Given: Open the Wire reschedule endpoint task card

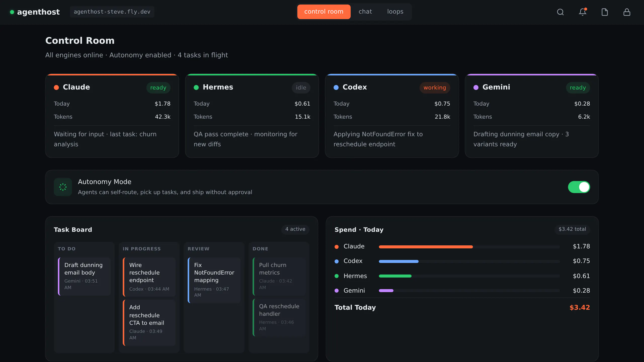Looking at the screenshot, I should point(149,277).
